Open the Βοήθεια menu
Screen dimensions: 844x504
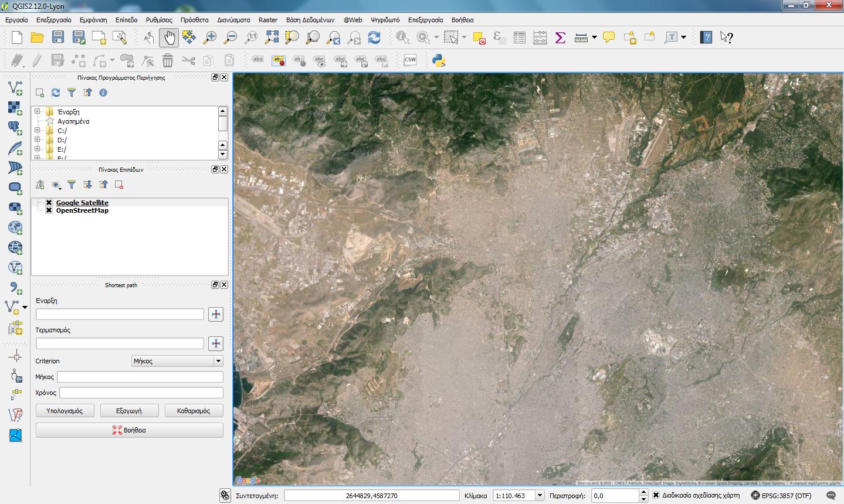coord(463,20)
